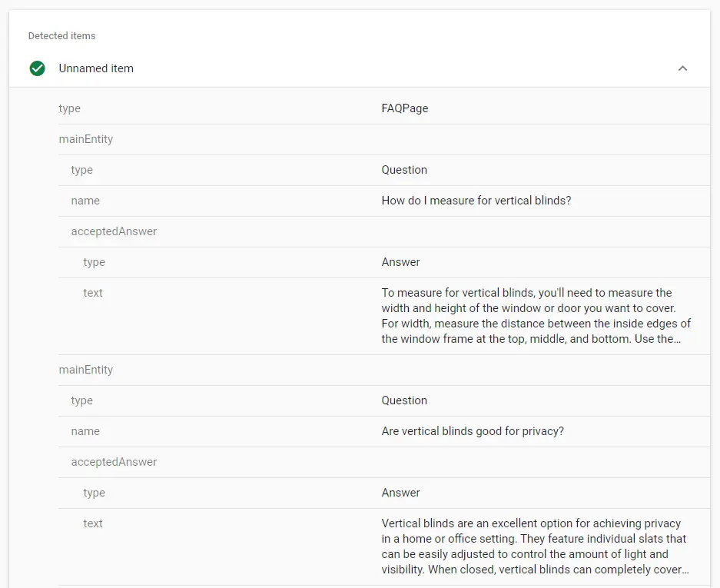Click the Detected items heading
The height and width of the screenshot is (588, 720).
pyautogui.click(x=61, y=35)
